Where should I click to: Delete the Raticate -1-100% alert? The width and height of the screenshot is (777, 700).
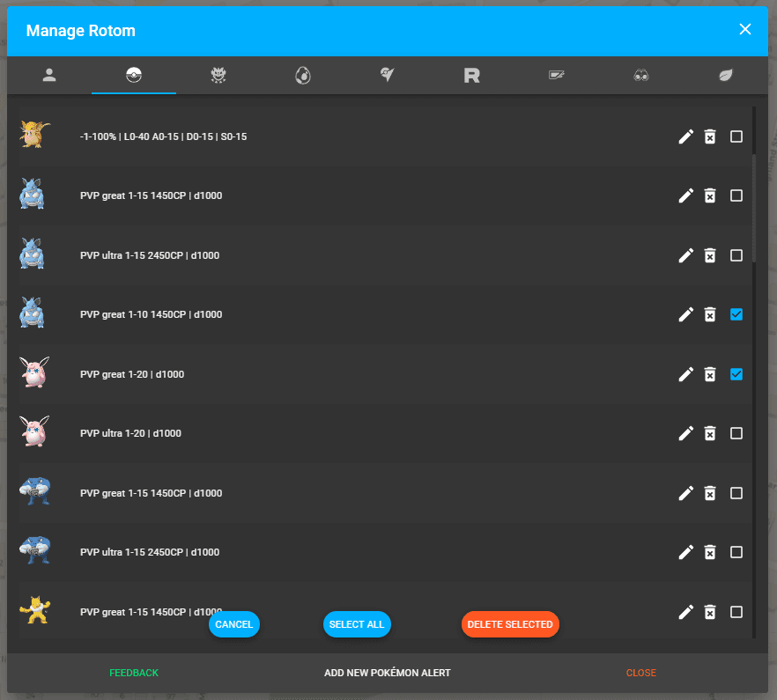click(710, 136)
